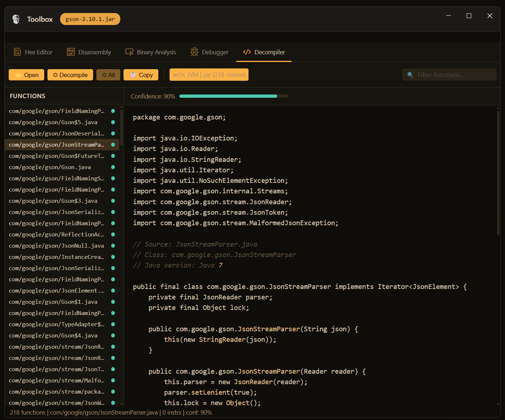
Task: Click the FUNCTIONS panel header
Action: (28, 96)
